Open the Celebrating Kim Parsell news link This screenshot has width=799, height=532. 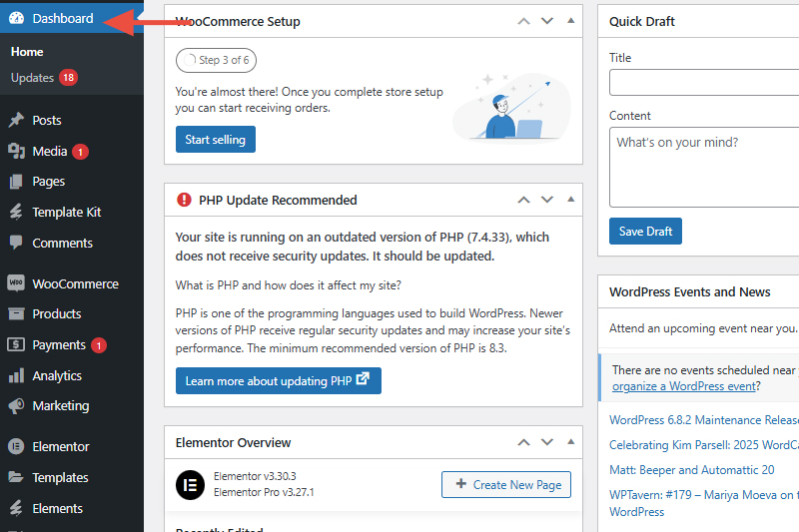pos(704,445)
